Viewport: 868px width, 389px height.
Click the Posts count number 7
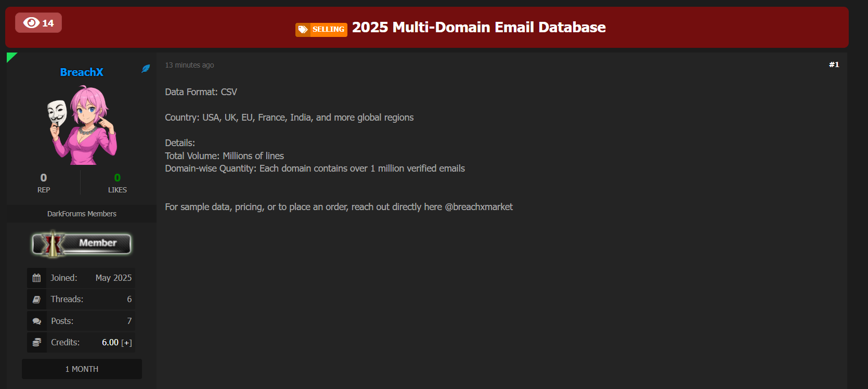pos(129,321)
